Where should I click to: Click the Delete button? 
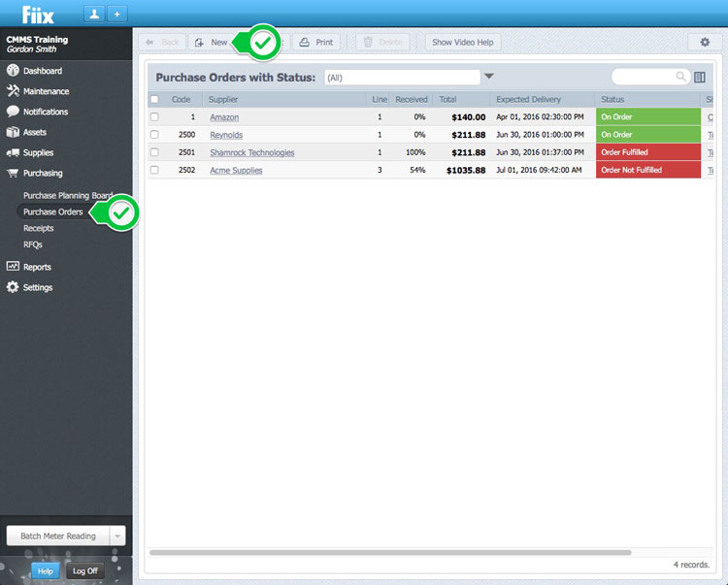(382, 43)
